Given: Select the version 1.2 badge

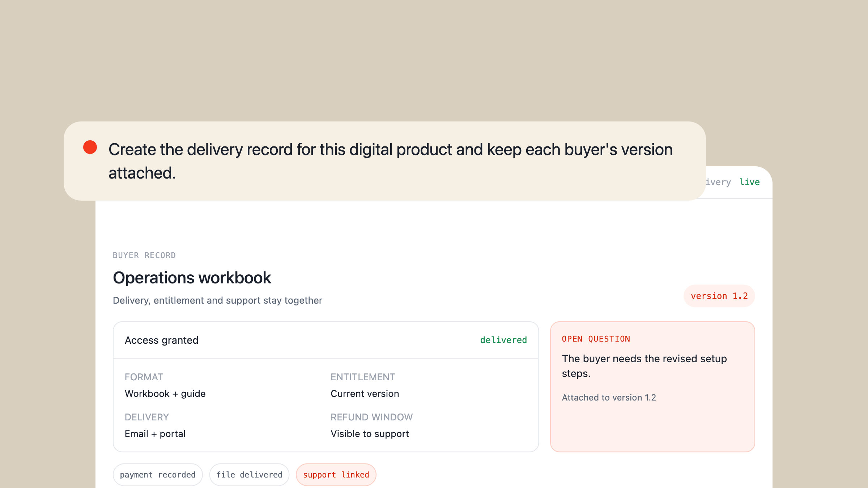Looking at the screenshot, I should coord(719,296).
